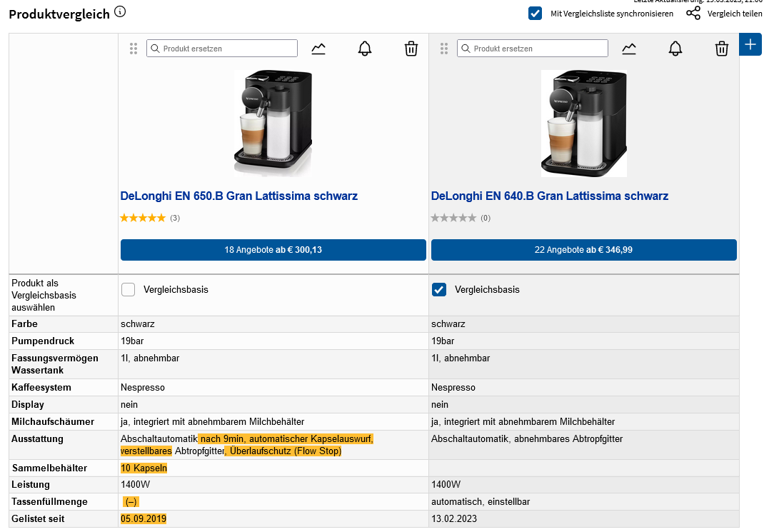Open DeLonghi EN 650.B Gran Lattissima link
Viewport: 769px width, 532px height.
click(239, 196)
